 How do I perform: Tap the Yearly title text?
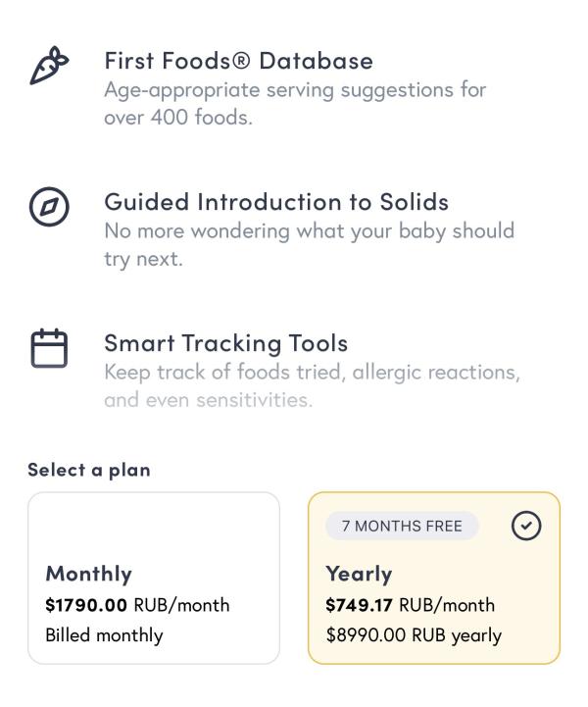click(359, 575)
